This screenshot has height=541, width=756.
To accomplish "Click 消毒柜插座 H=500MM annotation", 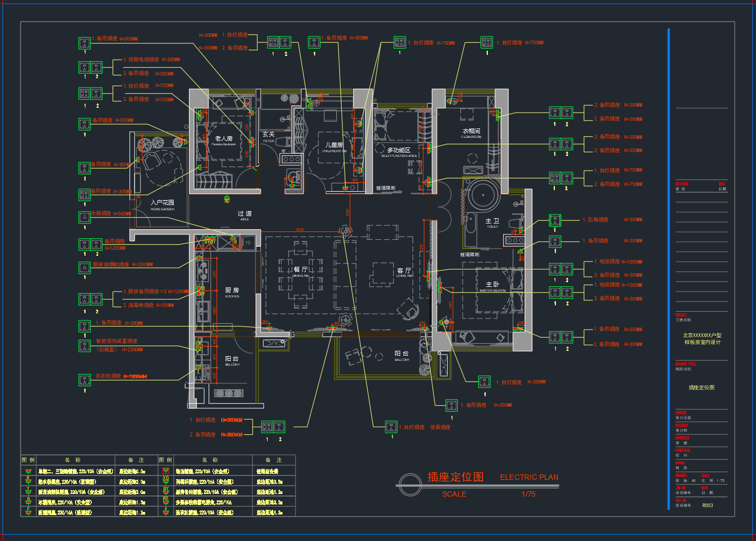I will [x=148, y=305].
